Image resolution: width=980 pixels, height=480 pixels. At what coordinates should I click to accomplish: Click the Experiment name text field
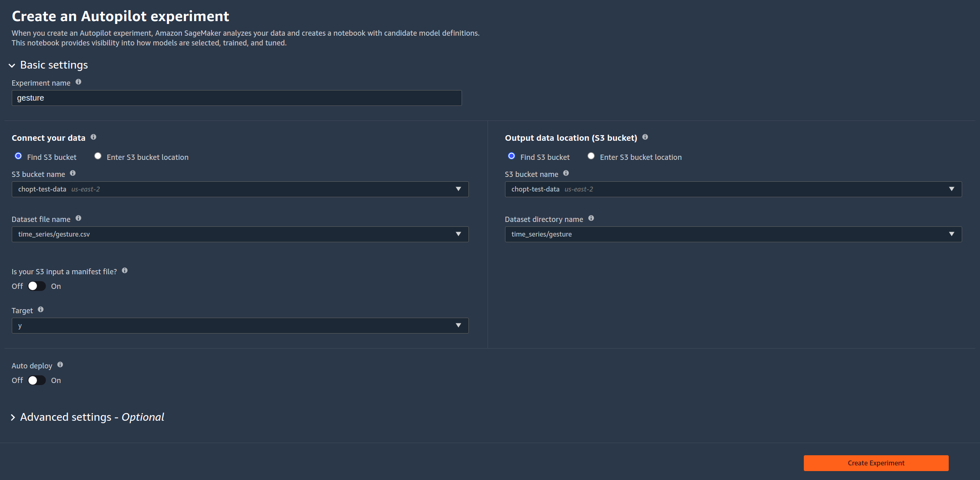(236, 98)
